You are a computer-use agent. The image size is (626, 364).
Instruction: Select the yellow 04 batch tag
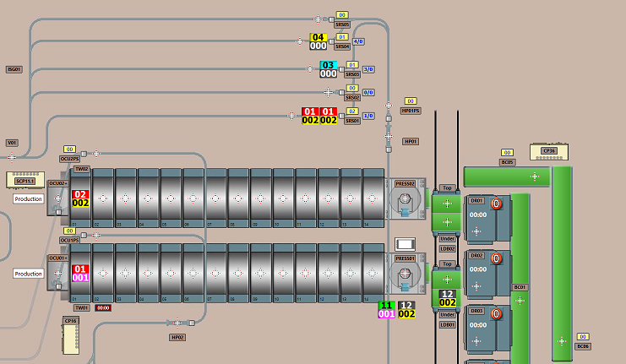coord(318,37)
